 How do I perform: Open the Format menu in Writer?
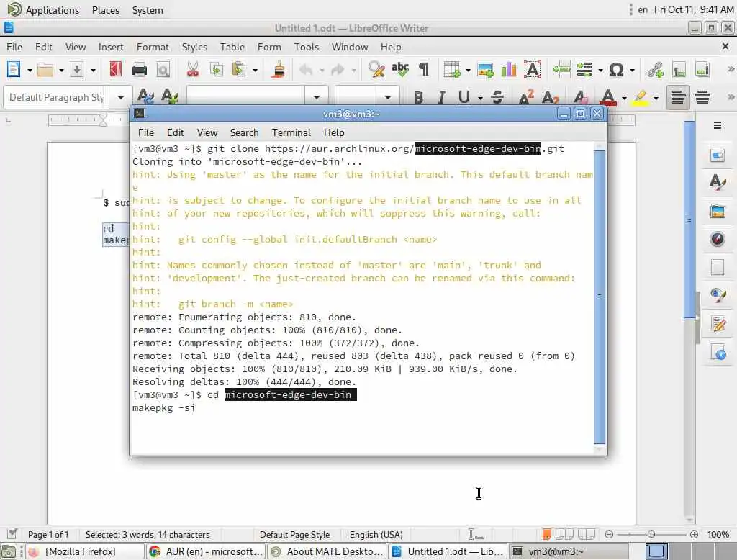click(153, 47)
